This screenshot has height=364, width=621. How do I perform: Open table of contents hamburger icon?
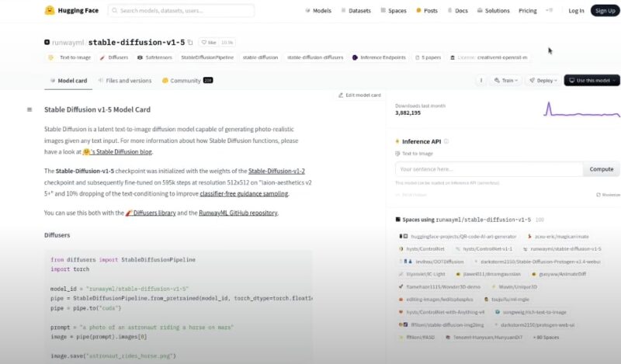pyautogui.click(x=29, y=109)
